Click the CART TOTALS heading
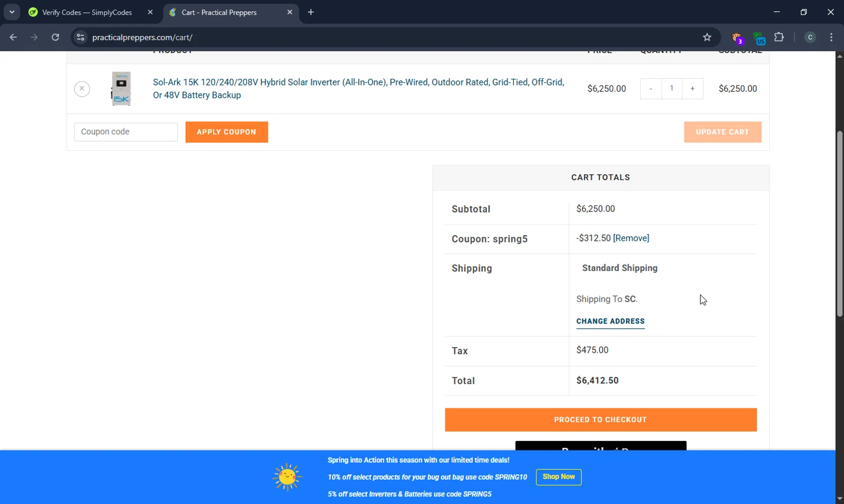 (600, 178)
